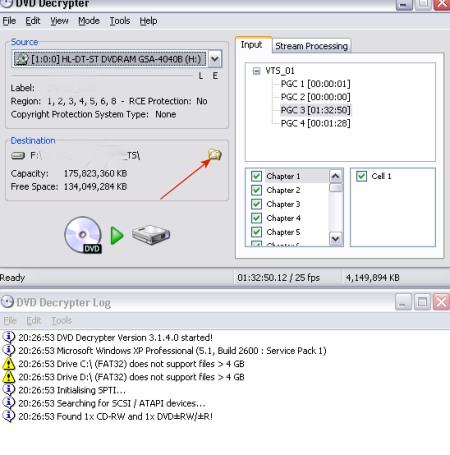Minimize the DVD Decrypter Log window
This screenshot has height=455, width=450.
point(403,302)
